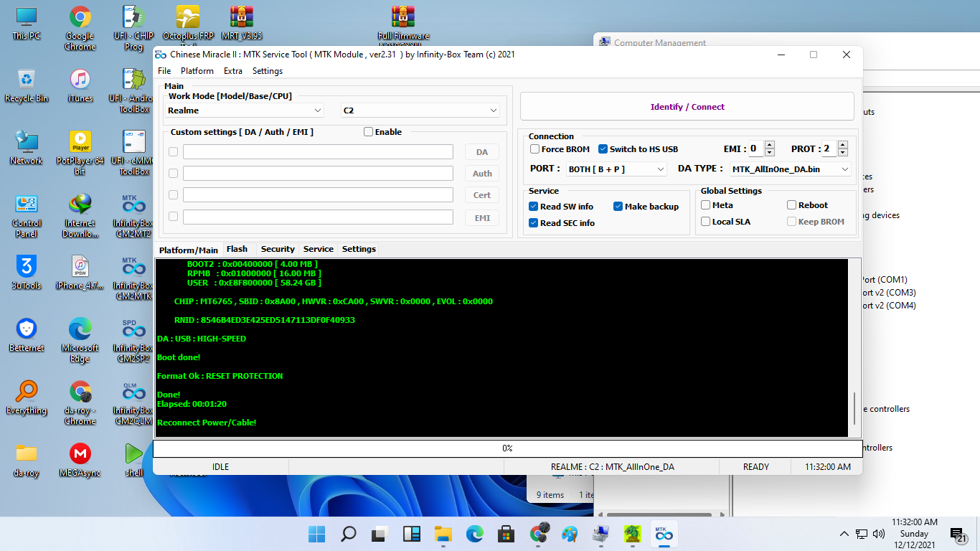Enable Meta global setting
The image size is (980, 551).
705,205
